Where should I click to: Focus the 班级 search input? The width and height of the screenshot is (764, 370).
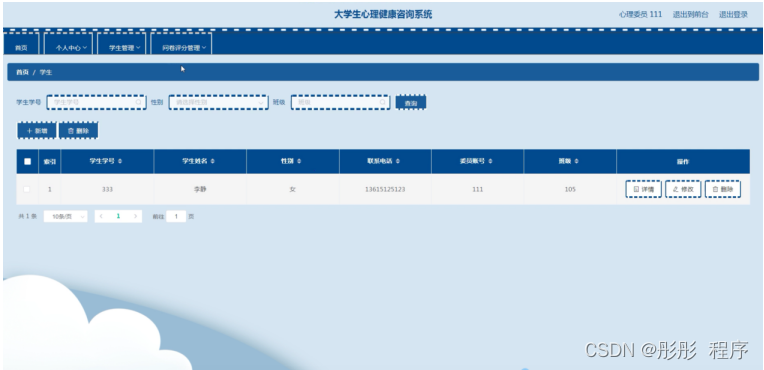tap(340, 102)
